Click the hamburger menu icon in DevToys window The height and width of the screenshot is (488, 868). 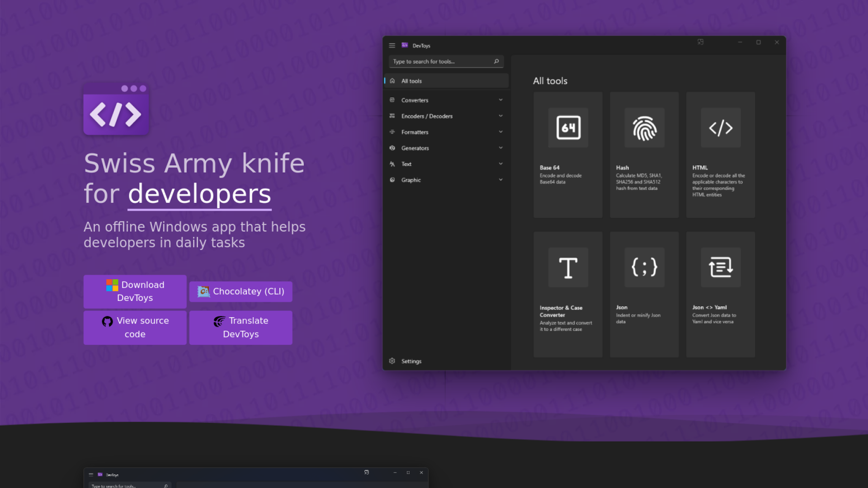[x=392, y=46]
